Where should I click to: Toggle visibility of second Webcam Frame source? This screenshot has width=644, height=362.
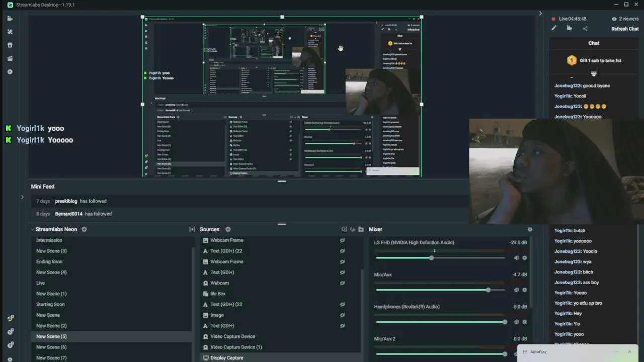point(342,261)
